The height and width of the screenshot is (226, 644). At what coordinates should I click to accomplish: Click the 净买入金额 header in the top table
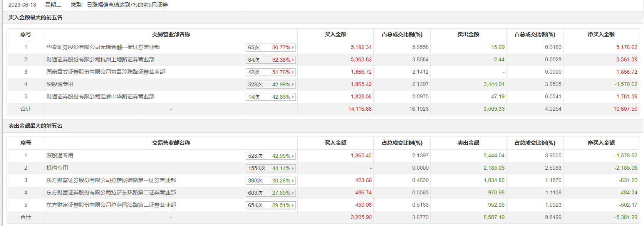601,34
